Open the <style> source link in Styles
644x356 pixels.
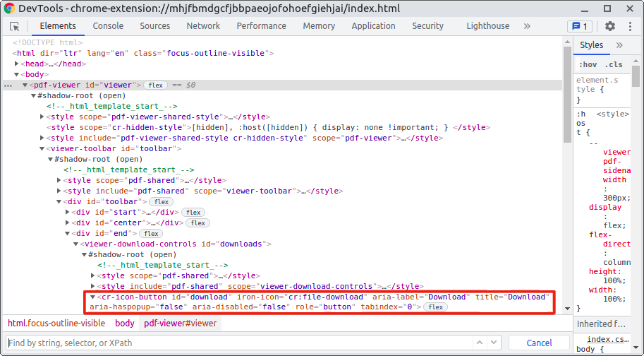point(613,114)
